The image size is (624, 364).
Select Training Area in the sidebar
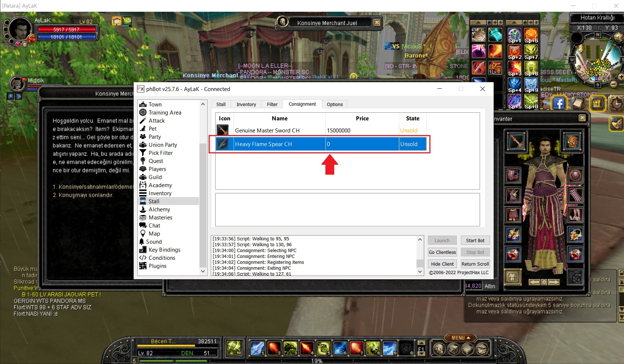tap(165, 113)
